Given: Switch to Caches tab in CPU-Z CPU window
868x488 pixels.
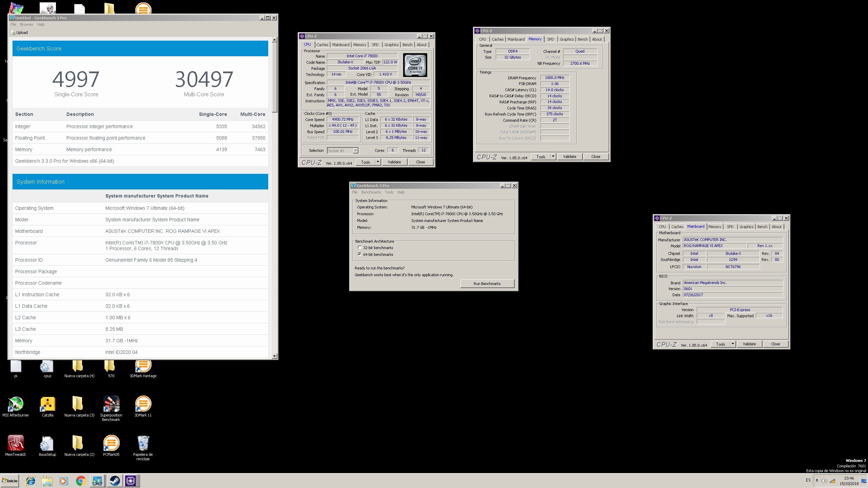Looking at the screenshot, I should click(x=322, y=45).
